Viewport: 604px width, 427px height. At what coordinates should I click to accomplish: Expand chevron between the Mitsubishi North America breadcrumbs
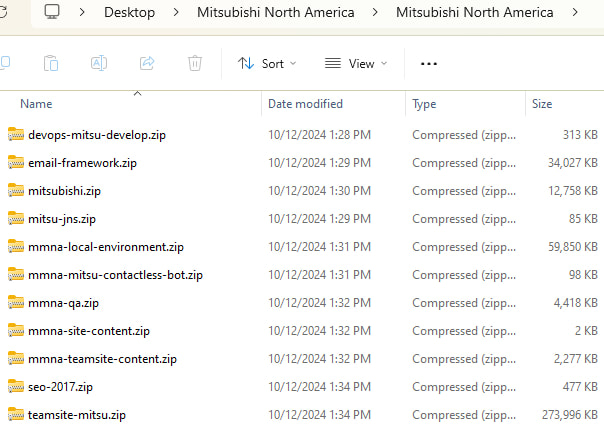pyautogui.click(x=375, y=12)
